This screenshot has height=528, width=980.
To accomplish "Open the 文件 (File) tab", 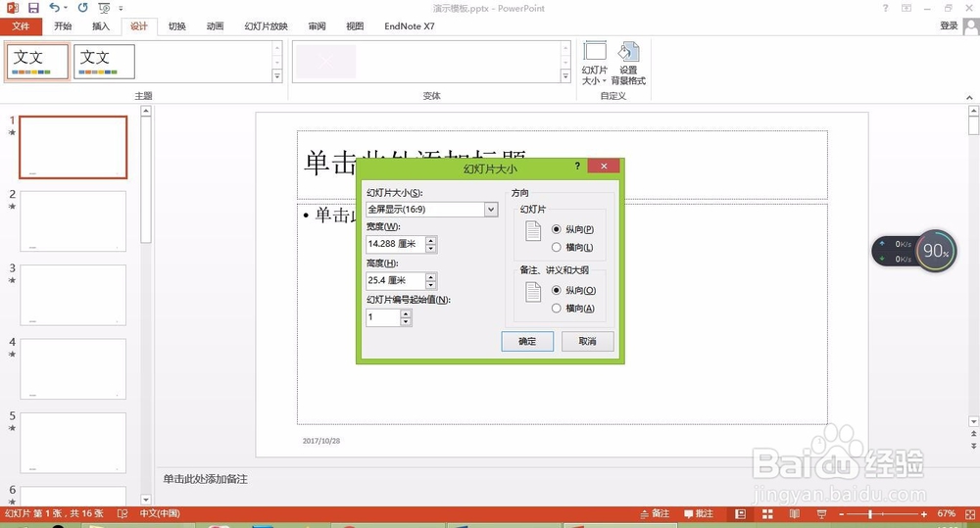I will pyautogui.click(x=21, y=26).
